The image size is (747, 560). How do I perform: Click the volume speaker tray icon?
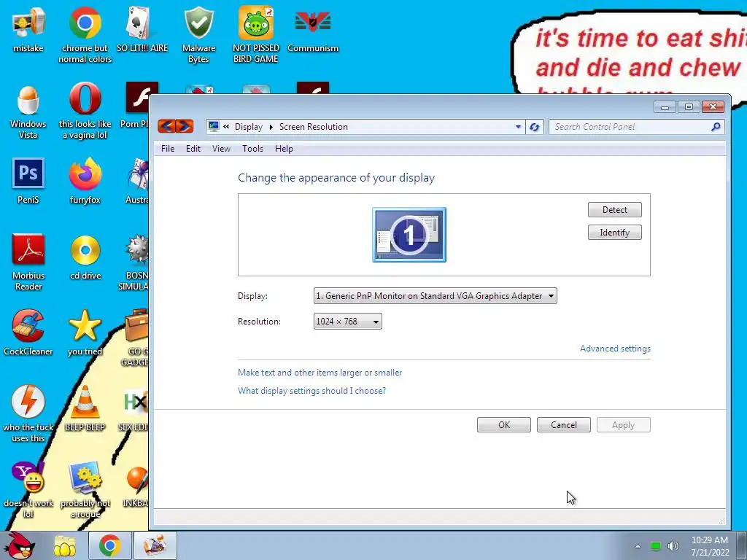click(x=673, y=546)
